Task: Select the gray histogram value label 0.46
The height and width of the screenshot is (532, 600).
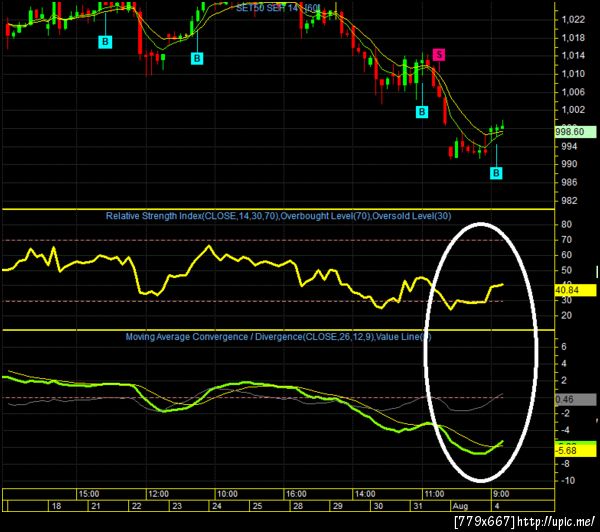Action: pyautogui.click(x=575, y=400)
